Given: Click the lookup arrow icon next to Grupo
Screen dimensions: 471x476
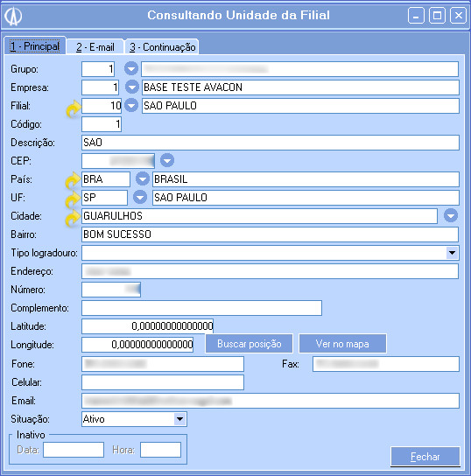Looking at the screenshot, I should point(131,68).
